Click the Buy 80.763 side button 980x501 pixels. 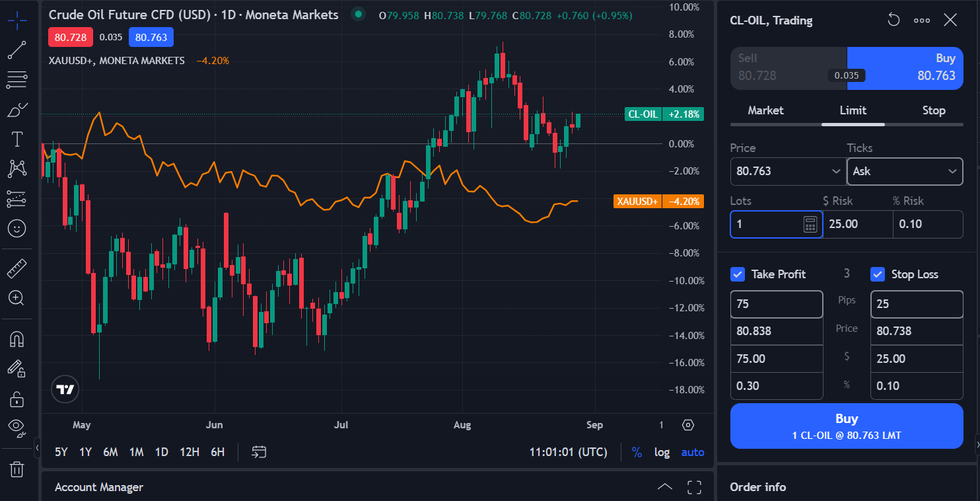(x=905, y=68)
